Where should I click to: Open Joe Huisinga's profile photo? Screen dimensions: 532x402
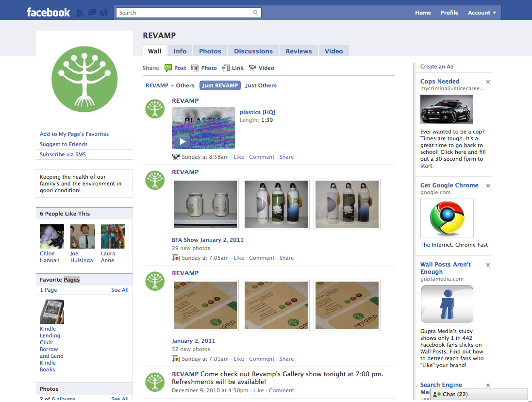tap(83, 236)
